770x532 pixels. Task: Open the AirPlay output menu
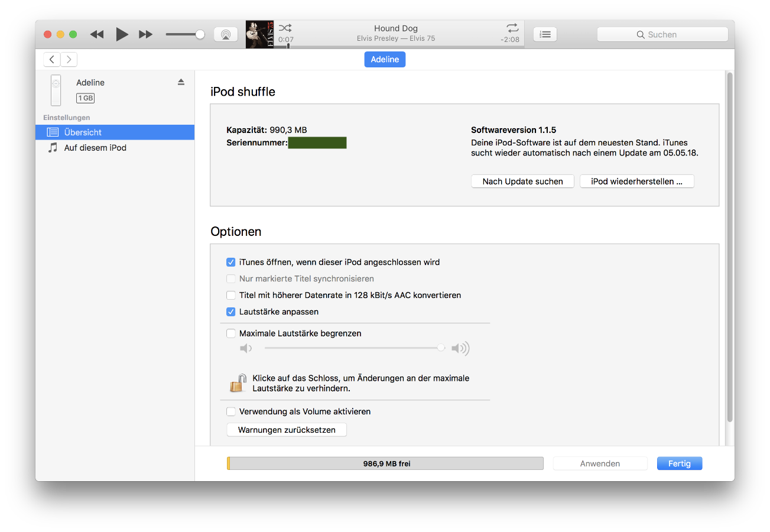225,34
